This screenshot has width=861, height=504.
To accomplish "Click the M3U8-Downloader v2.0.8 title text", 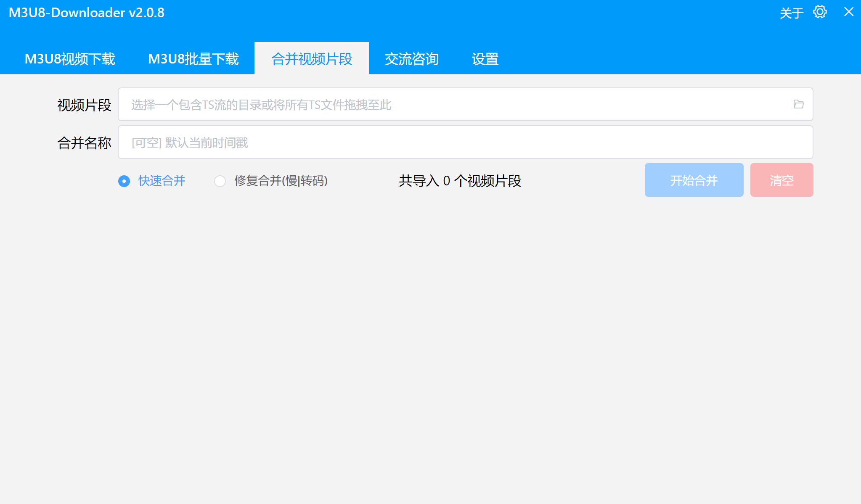I will tap(86, 13).
